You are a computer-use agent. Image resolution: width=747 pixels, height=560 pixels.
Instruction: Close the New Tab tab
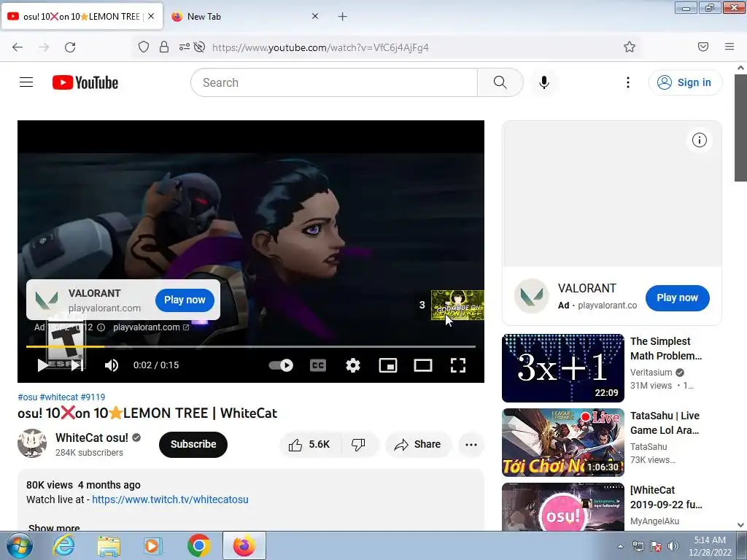pos(315,16)
